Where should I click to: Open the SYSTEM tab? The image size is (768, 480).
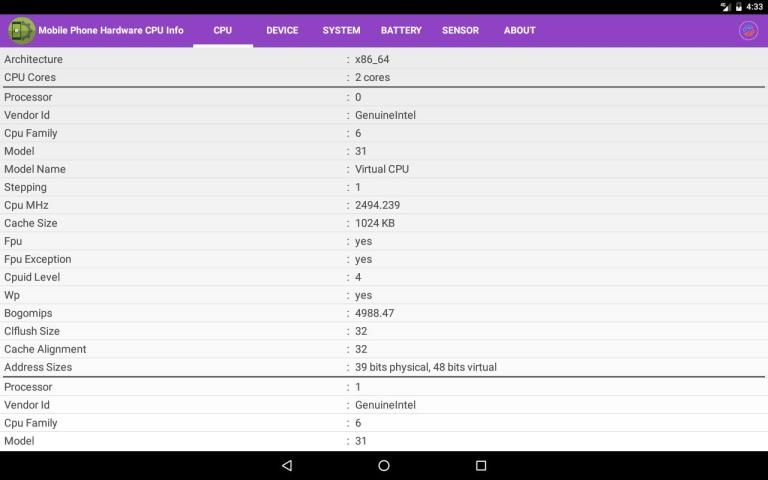coord(341,30)
